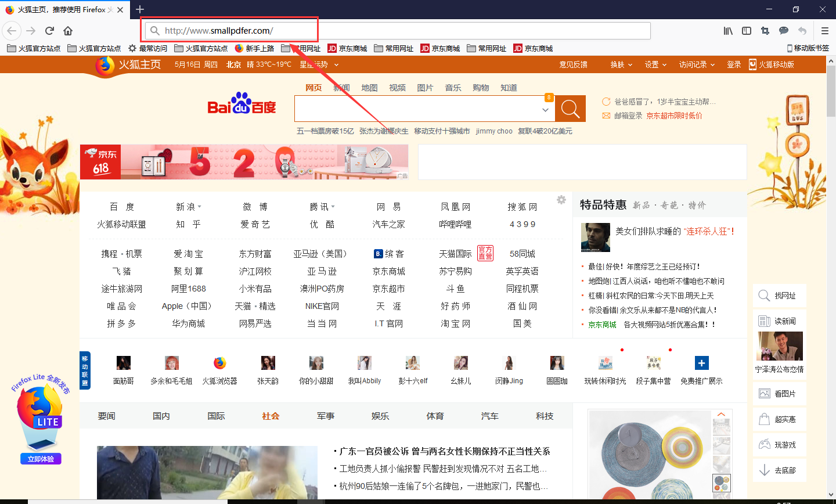Image resolution: width=836 pixels, height=504 pixels.
Task: Click the undo arrow toolbar icon
Action: tap(802, 31)
